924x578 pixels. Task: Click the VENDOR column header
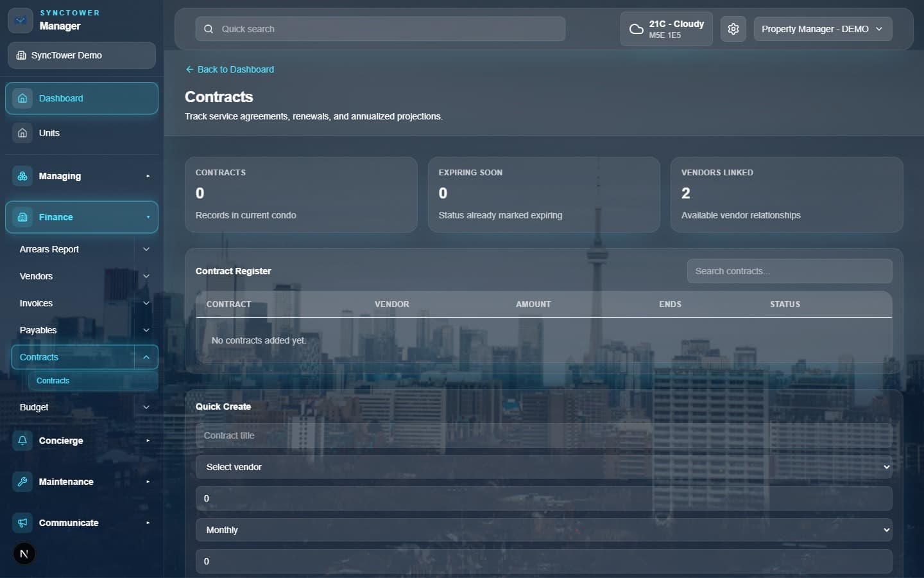pos(392,304)
